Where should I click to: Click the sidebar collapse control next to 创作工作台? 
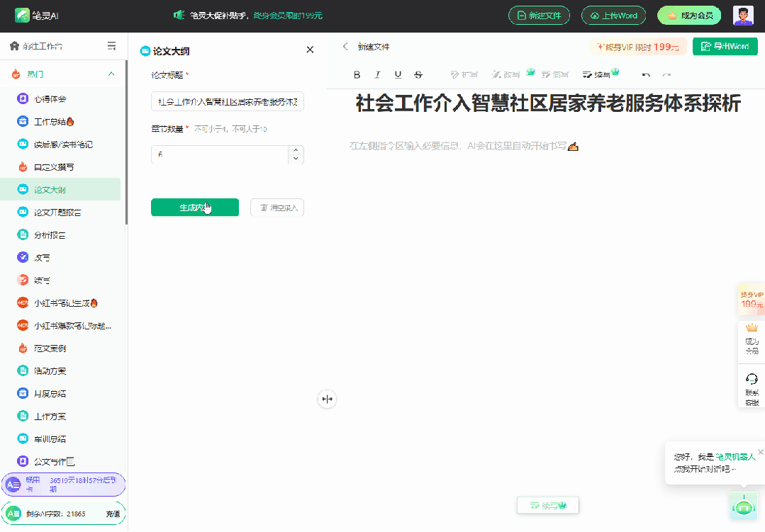[111, 45]
